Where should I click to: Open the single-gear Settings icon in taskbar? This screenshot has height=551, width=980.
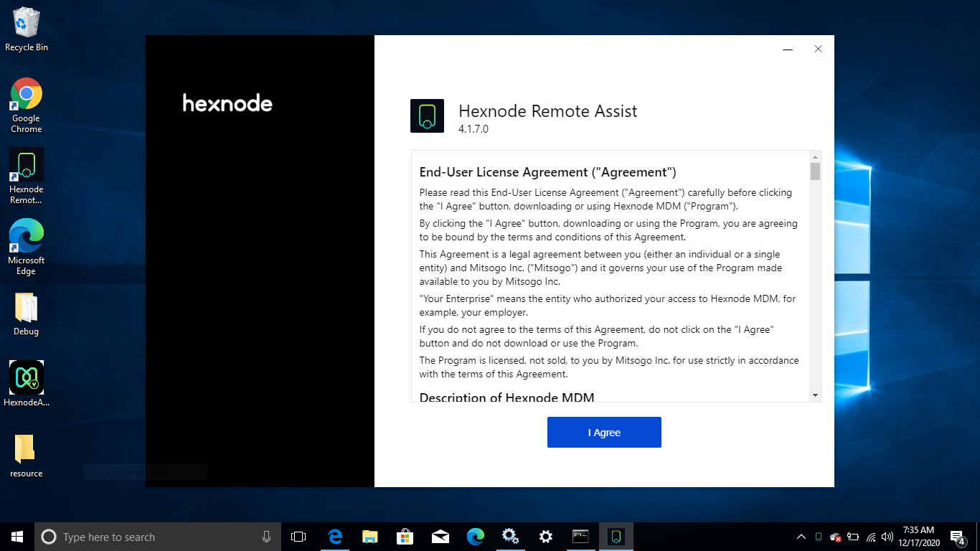pos(545,537)
